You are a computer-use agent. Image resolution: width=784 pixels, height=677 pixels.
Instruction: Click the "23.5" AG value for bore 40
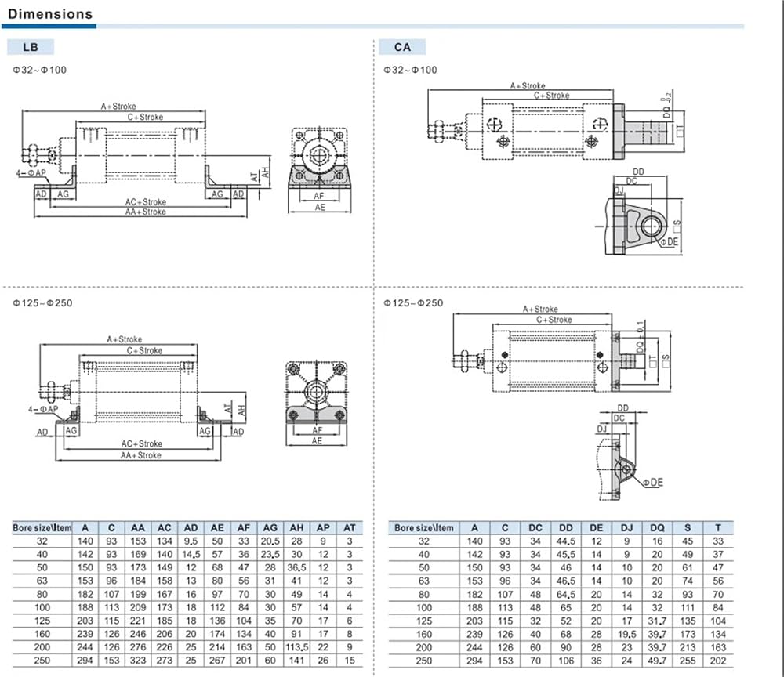(270, 554)
